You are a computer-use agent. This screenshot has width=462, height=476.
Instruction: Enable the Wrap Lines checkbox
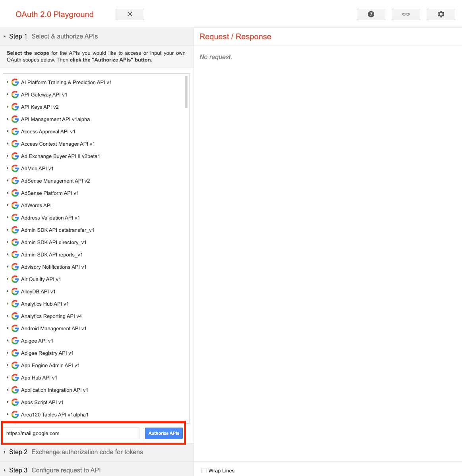tap(204, 470)
